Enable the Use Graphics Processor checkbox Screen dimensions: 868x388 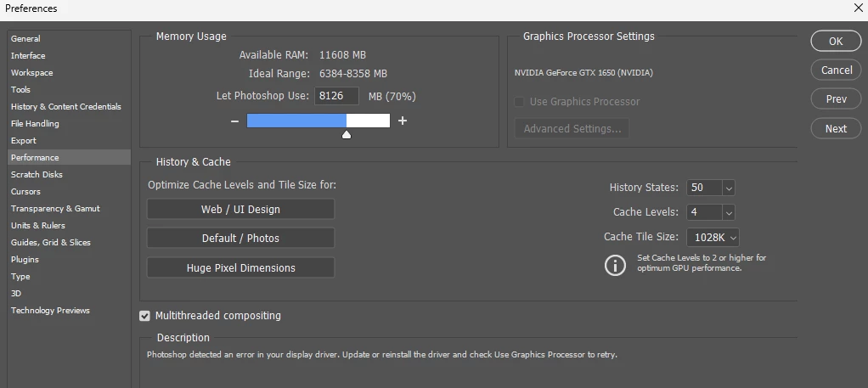[519, 102]
